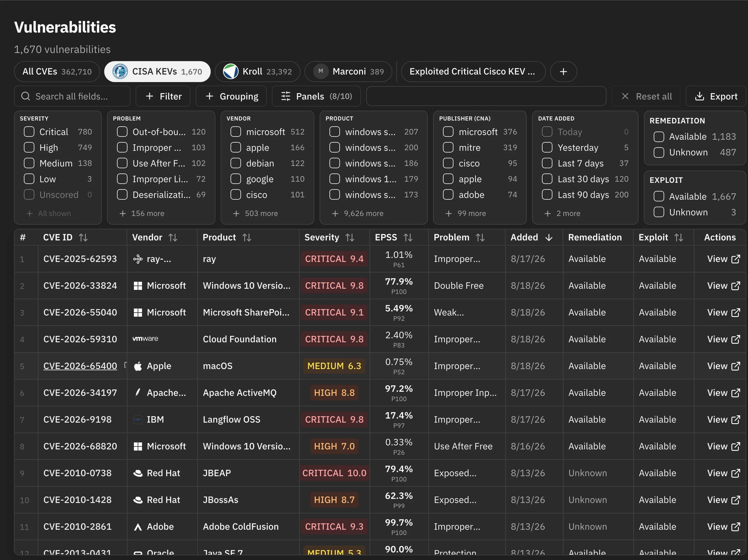This screenshot has width=748, height=560.
Task: Click Reset all button
Action: [x=646, y=96]
